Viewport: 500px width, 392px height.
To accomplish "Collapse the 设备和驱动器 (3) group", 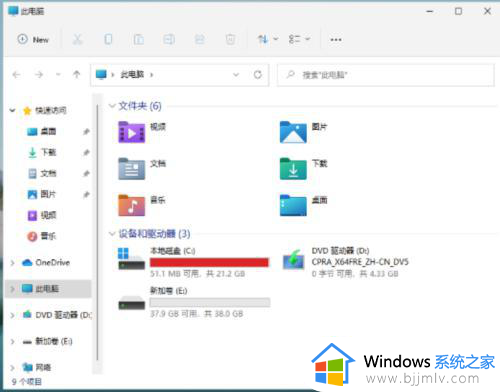I will coord(112,234).
